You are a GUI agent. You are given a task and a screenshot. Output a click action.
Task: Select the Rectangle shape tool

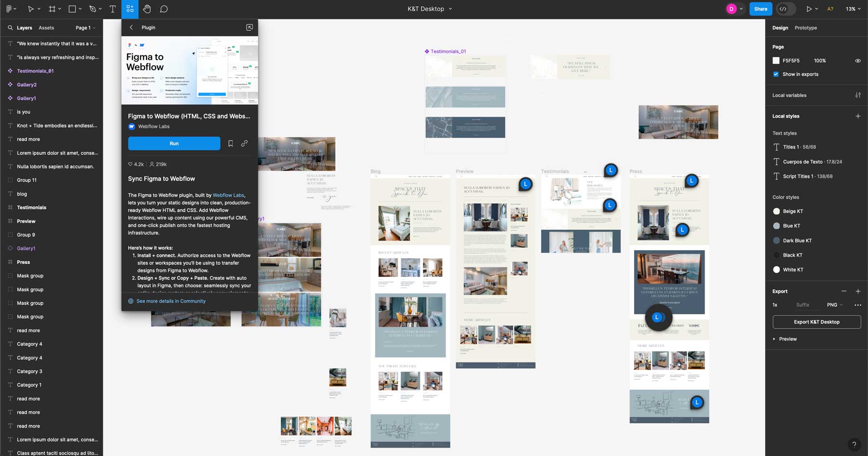tap(71, 9)
